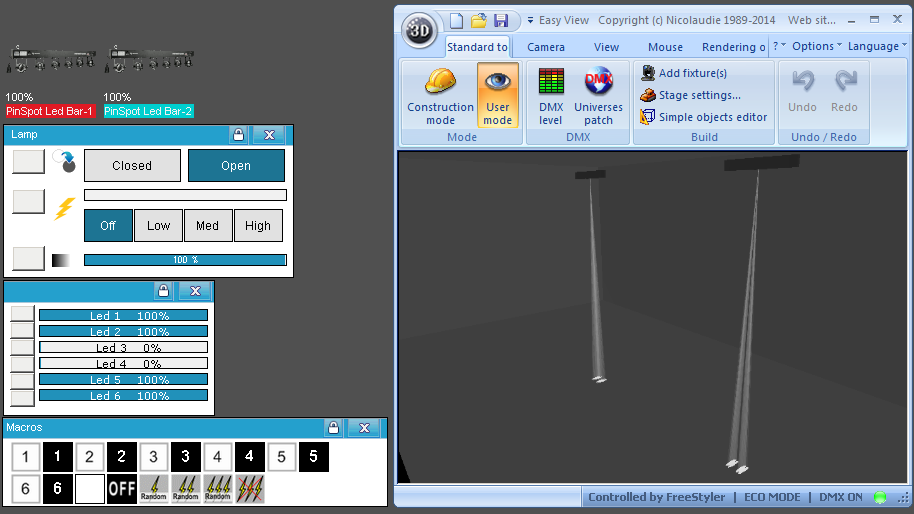Toggle the square button beside Led 1
The image size is (914, 514).
(x=22, y=314)
